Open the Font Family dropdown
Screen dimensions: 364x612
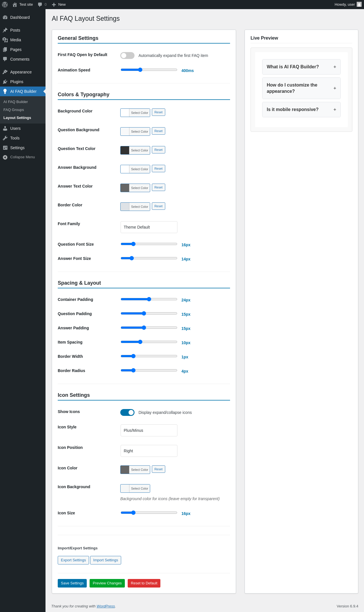[149, 227]
